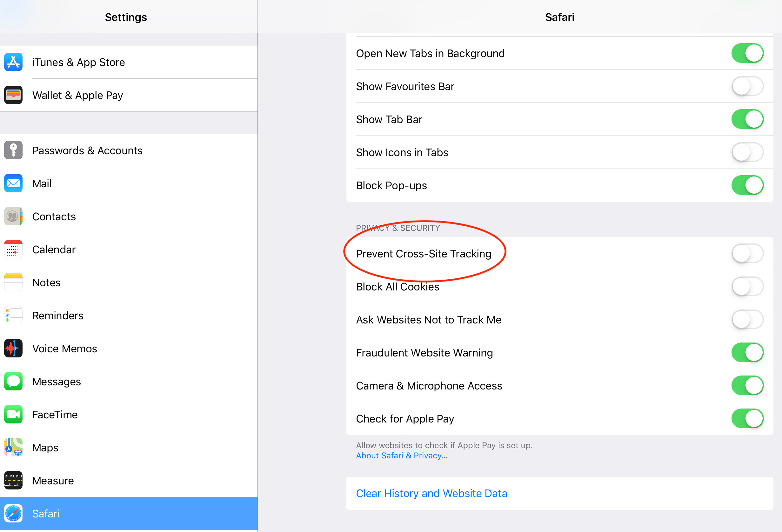The width and height of the screenshot is (782, 532).
Task: Tap the 'Show Tab Bar' label
Action: [x=389, y=119]
